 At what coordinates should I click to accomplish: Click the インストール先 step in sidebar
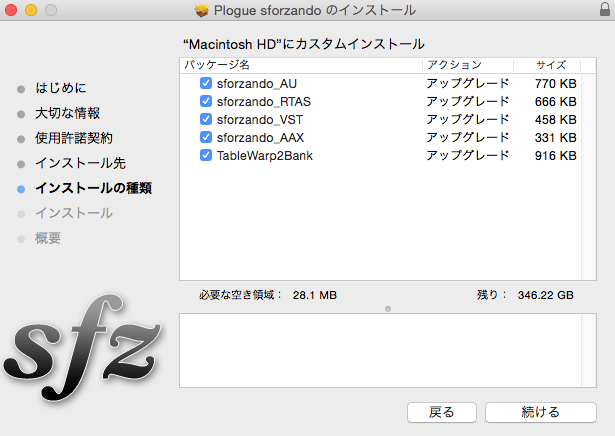[x=80, y=163]
